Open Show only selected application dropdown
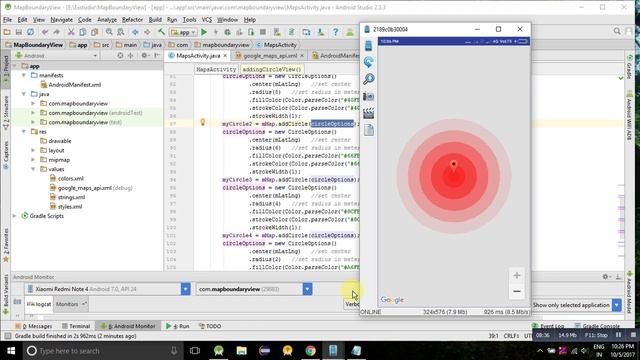Image resolution: width=640 pixels, height=360 pixels. pyautogui.click(x=617, y=305)
